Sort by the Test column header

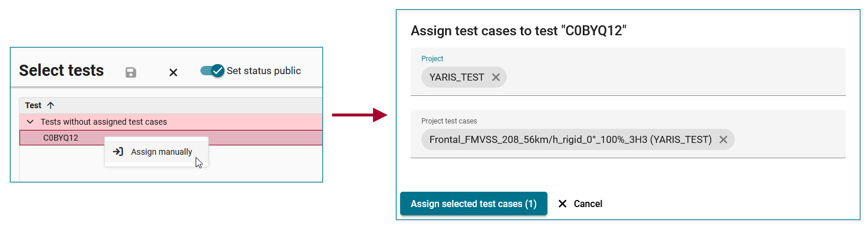pos(33,105)
